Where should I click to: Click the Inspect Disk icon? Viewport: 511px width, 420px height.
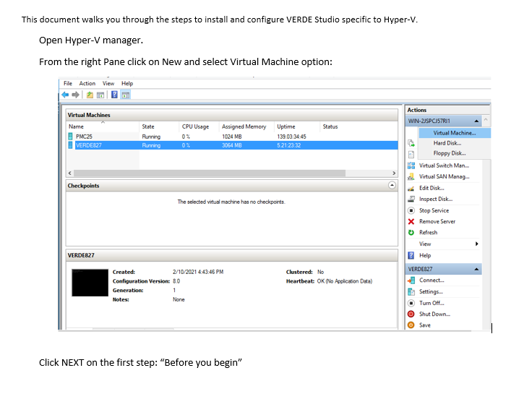(411, 199)
